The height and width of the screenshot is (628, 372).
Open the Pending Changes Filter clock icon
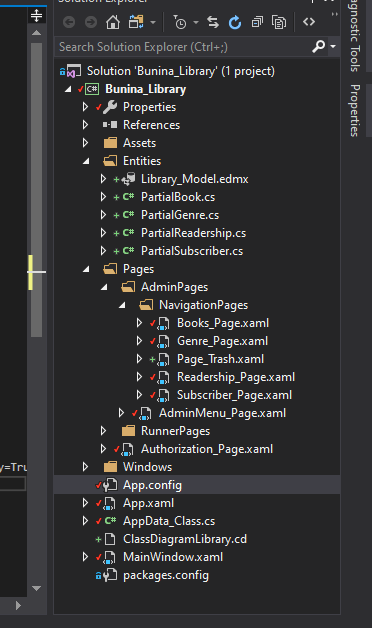pos(180,22)
